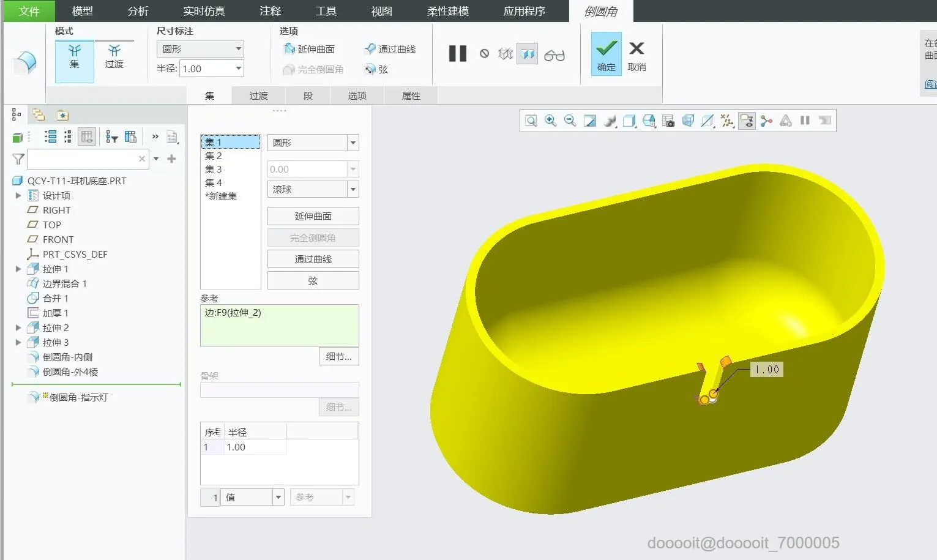937x560 pixels.
Task: Open the model tree tab icon
Action: [17, 114]
